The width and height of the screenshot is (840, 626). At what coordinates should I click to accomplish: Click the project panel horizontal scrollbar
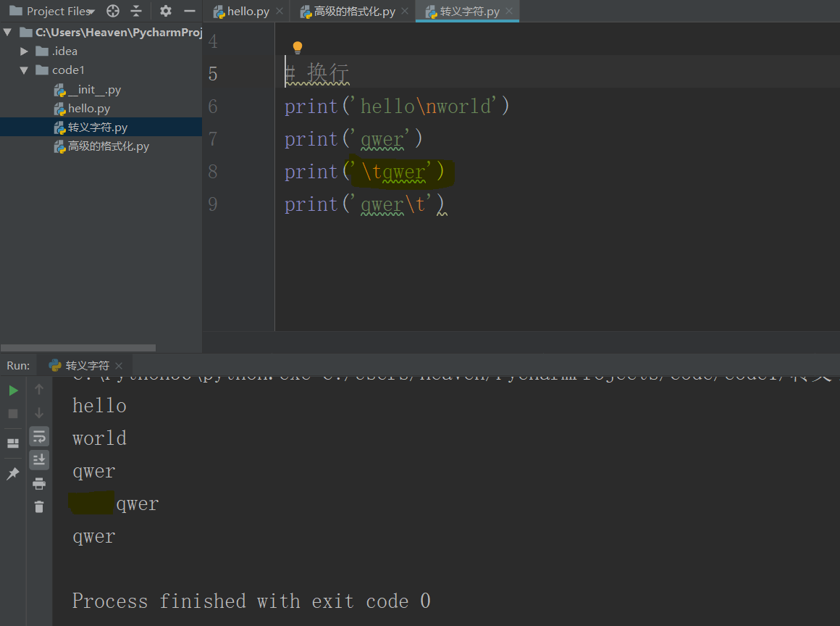[78, 348]
